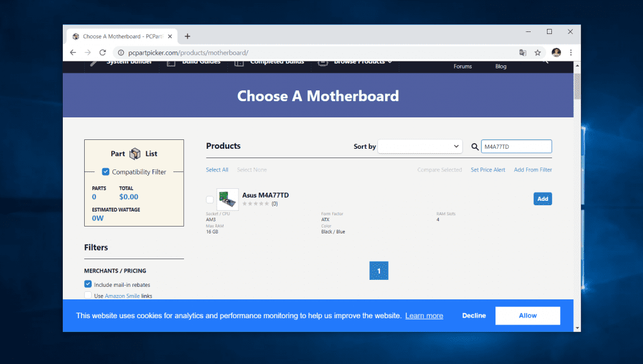Minimize the Chrome window
The height and width of the screenshot is (364, 643).
coord(528,31)
